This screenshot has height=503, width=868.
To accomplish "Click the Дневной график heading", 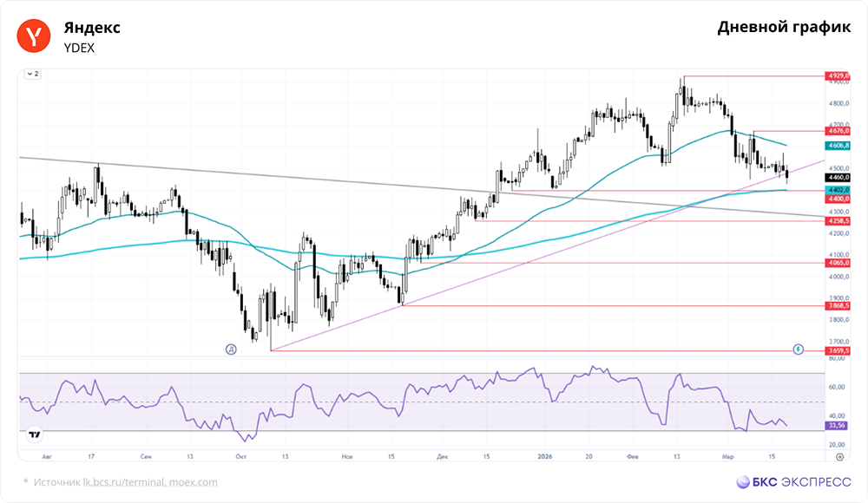I will (x=784, y=28).
